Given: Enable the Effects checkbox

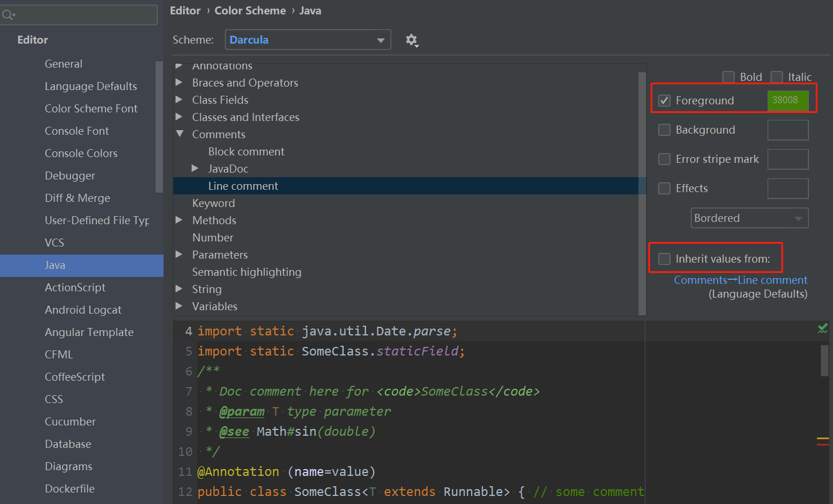Looking at the screenshot, I should tap(664, 188).
